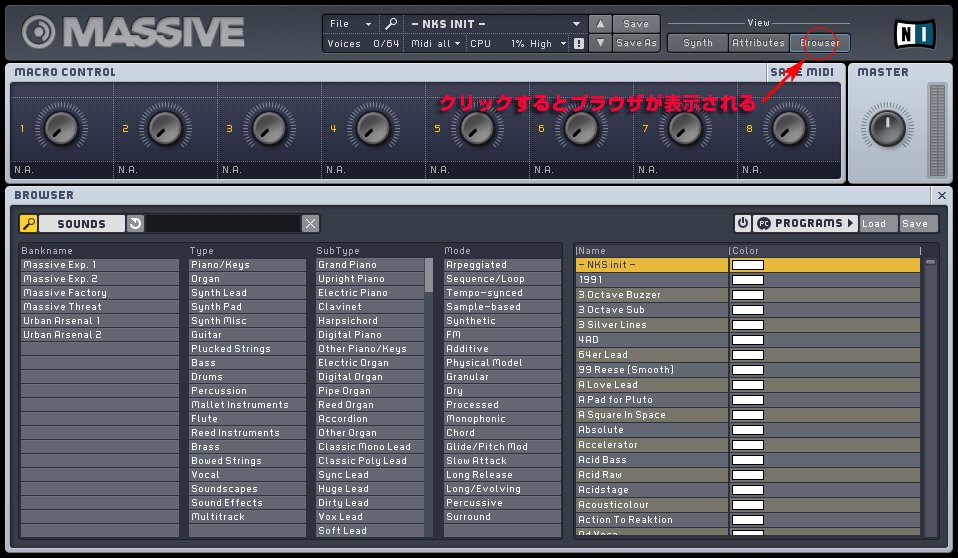Click the Massive logo

pyautogui.click(x=133, y=32)
